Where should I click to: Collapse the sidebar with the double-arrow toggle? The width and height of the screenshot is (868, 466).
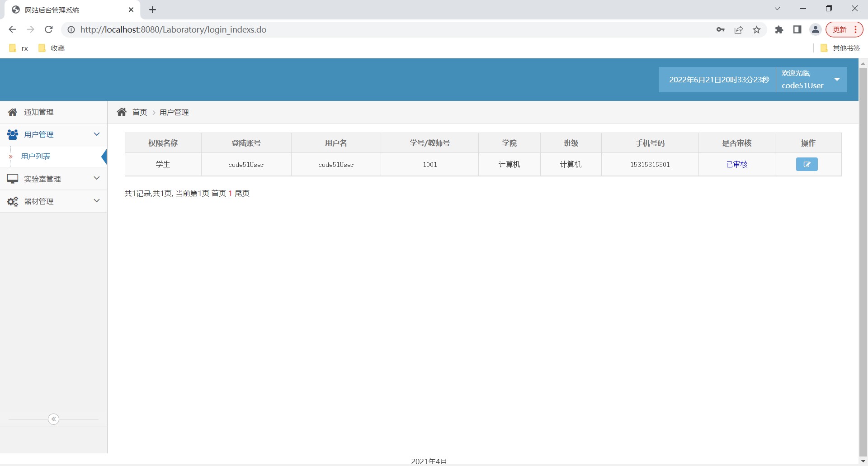[54, 419]
